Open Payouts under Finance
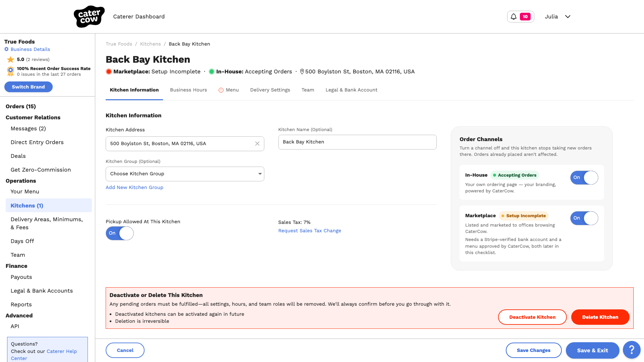This screenshot has width=644, height=362. coord(21,277)
